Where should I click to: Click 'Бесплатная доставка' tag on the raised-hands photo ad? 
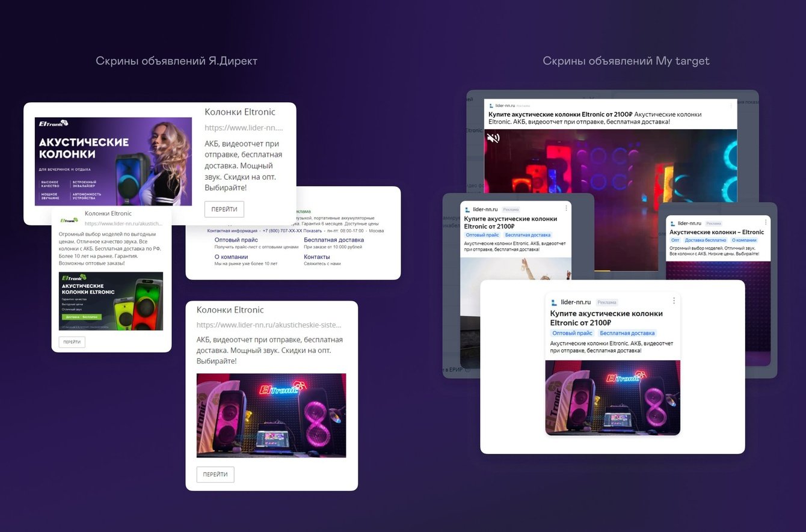(x=528, y=235)
